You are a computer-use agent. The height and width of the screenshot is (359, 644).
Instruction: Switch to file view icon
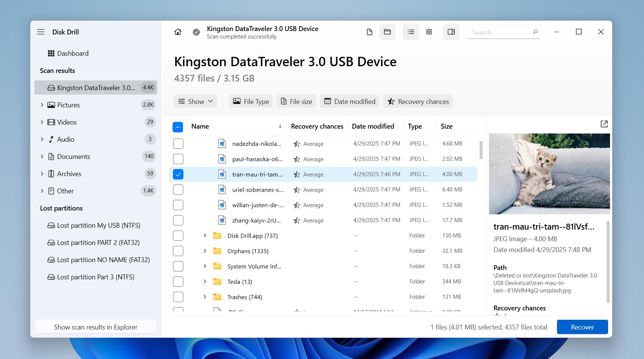click(x=369, y=32)
